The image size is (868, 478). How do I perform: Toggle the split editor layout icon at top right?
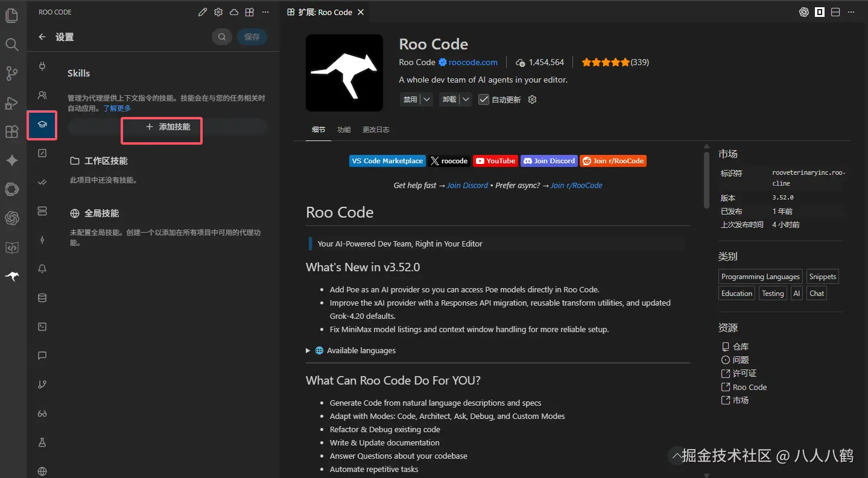point(835,12)
